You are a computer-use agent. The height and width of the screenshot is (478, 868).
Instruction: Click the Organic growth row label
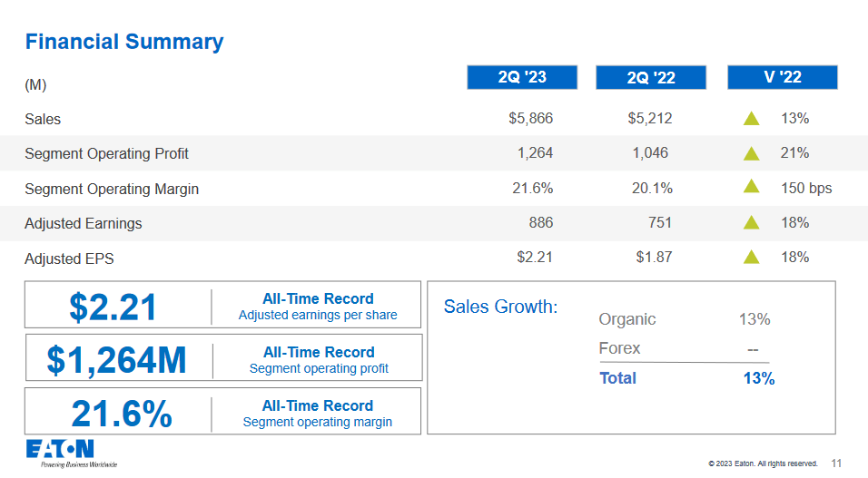click(626, 319)
